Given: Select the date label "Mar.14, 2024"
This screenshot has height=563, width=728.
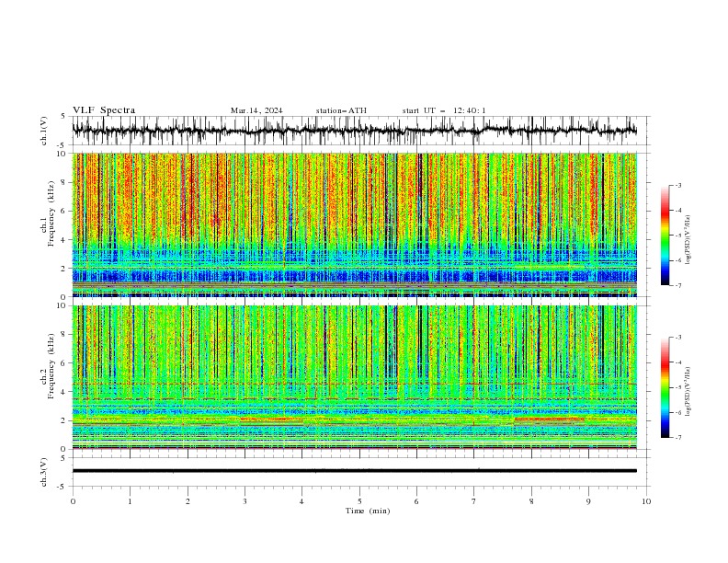Looking at the screenshot, I should [x=256, y=110].
